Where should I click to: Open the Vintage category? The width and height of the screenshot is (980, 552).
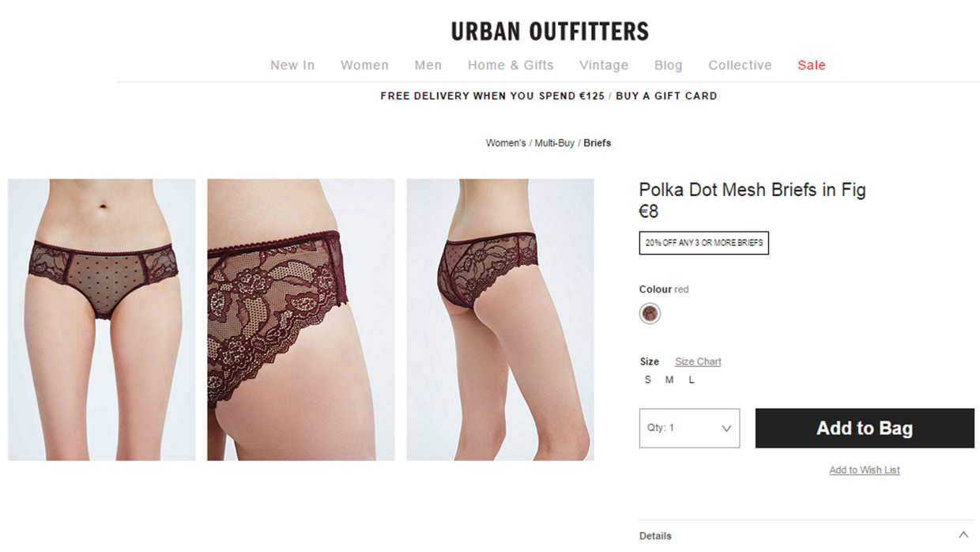pyautogui.click(x=604, y=65)
